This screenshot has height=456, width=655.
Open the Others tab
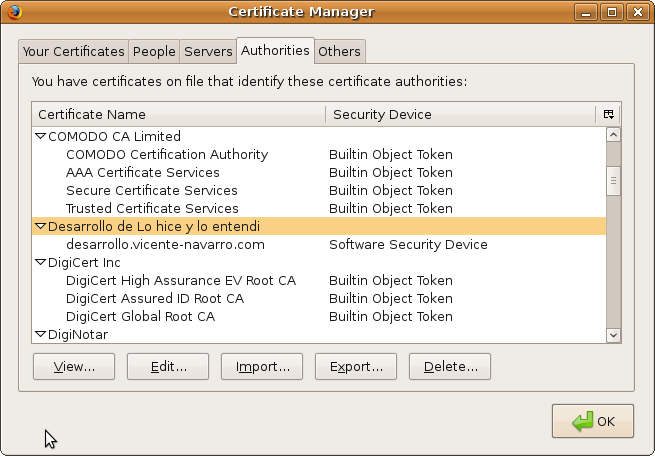pos(340,52)
